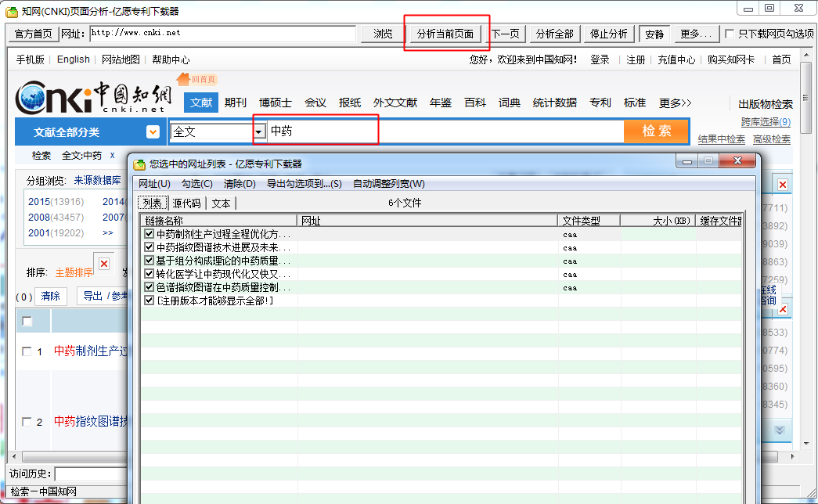
Task: Uncheck the 中药制剂生产过程全程优化方 row
Action: click(150, 234)
